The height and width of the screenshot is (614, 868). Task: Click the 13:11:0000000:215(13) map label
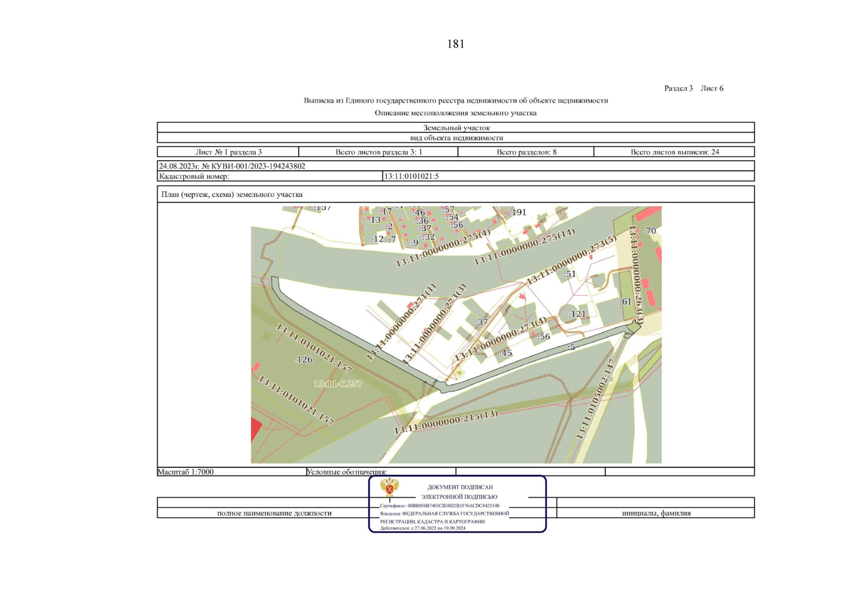pos(446,422)
